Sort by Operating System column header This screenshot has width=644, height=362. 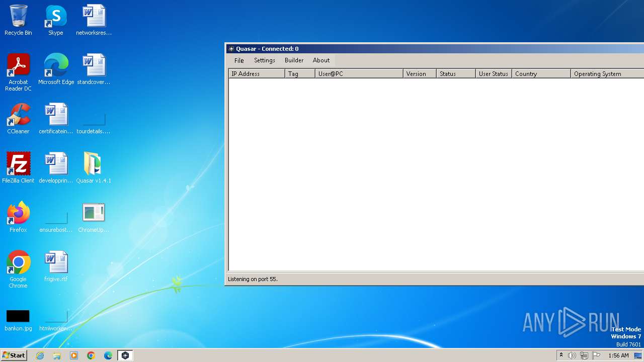tap(607, 74)
